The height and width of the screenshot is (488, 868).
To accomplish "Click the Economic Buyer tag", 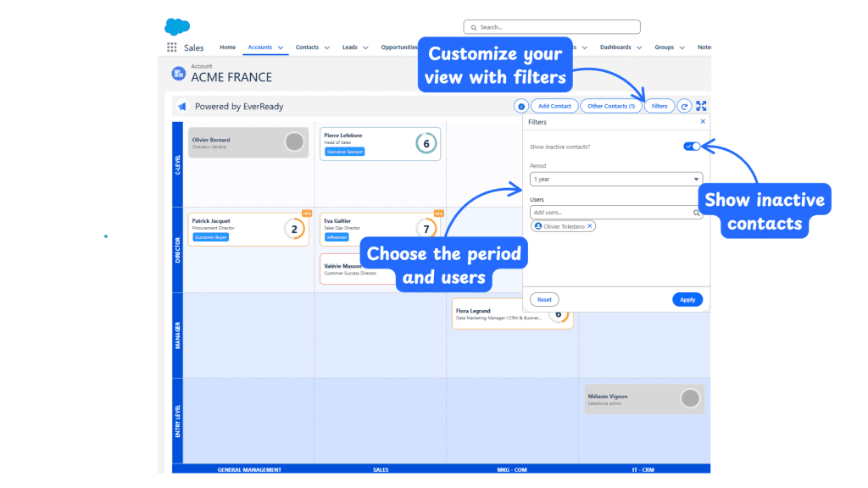I will coord(211,237).
